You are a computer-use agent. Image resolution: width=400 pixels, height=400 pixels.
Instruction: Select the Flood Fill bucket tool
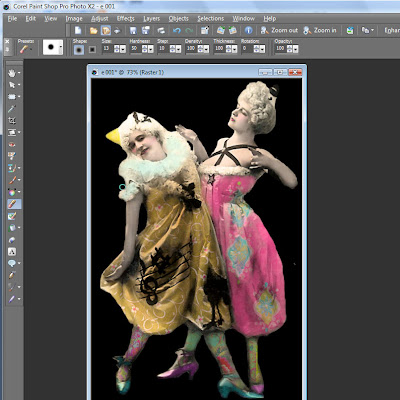pyautogui.click(x=12, y=228)
